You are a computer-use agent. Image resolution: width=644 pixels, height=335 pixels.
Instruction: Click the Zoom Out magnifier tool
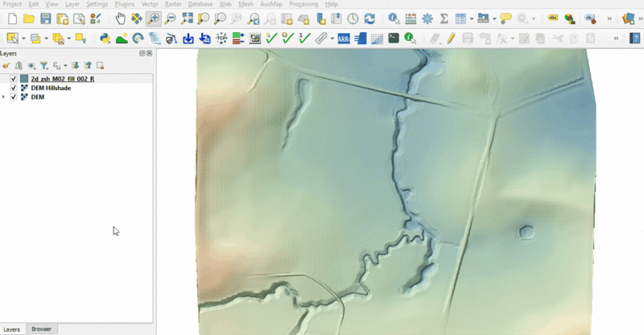(x=170, y=19)
